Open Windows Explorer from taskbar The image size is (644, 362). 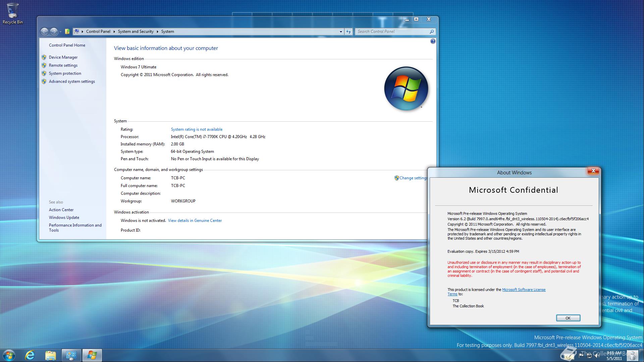click(50, 355)
